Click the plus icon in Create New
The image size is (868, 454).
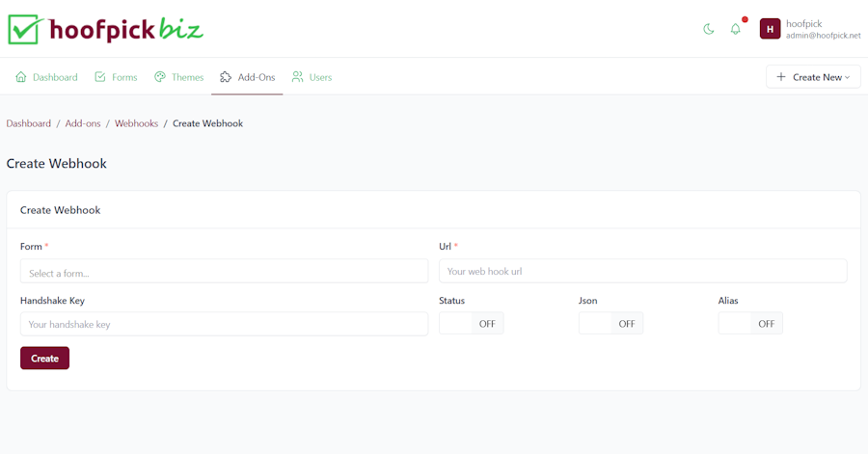pos(781,77)
